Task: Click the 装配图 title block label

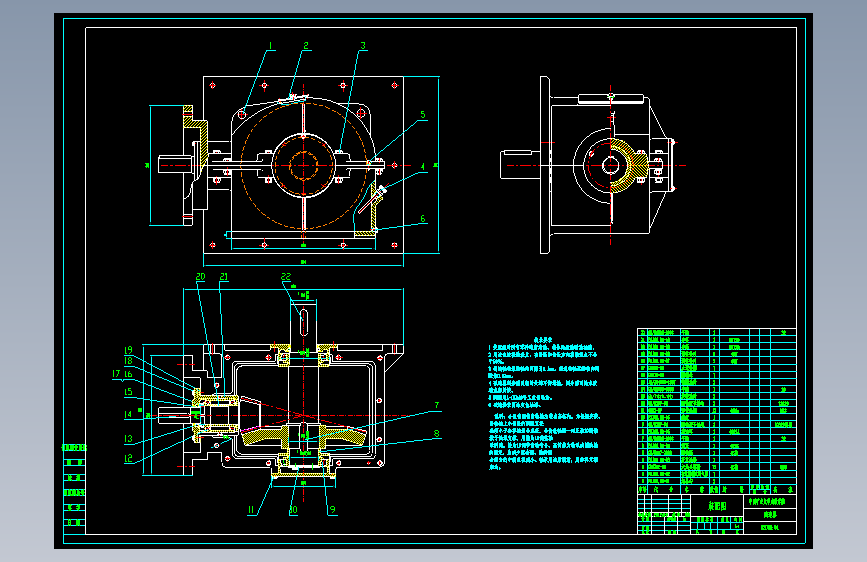Action: (717, 506)
